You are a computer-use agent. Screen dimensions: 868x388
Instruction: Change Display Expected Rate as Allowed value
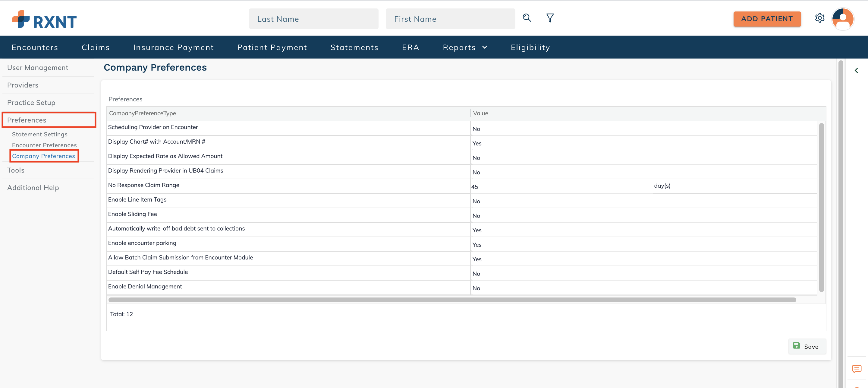click(x=643, y=157)
